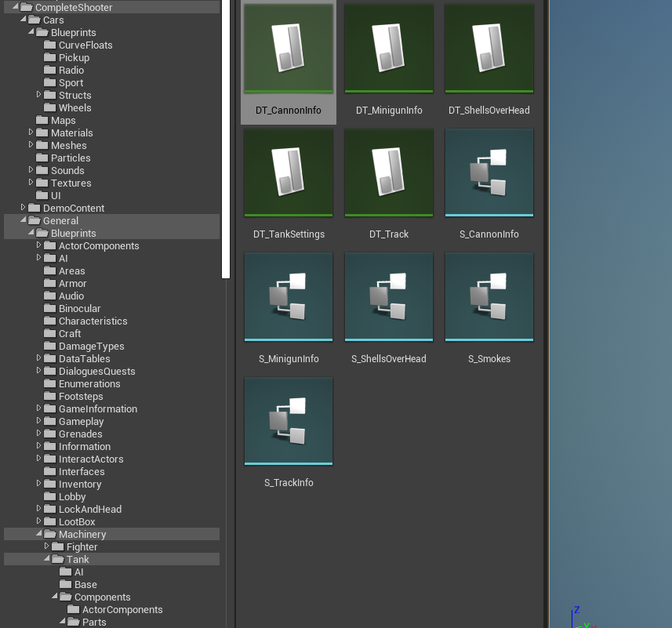Select the Information folder
The height and width of the screenshot is (628, 672).
pyautogui.click(x=77, y=446)
